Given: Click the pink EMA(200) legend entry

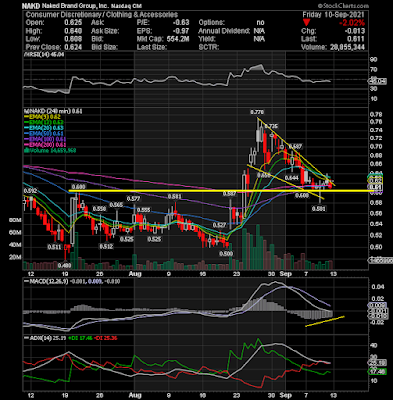Looking at the screenshot, I should (45, 144).
